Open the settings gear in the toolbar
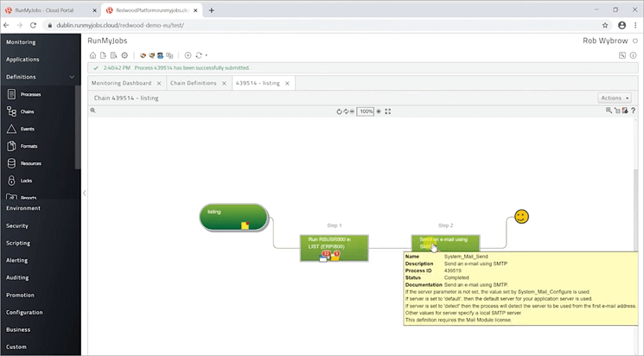Screen dimensions: 644x356 coord(124,55)
